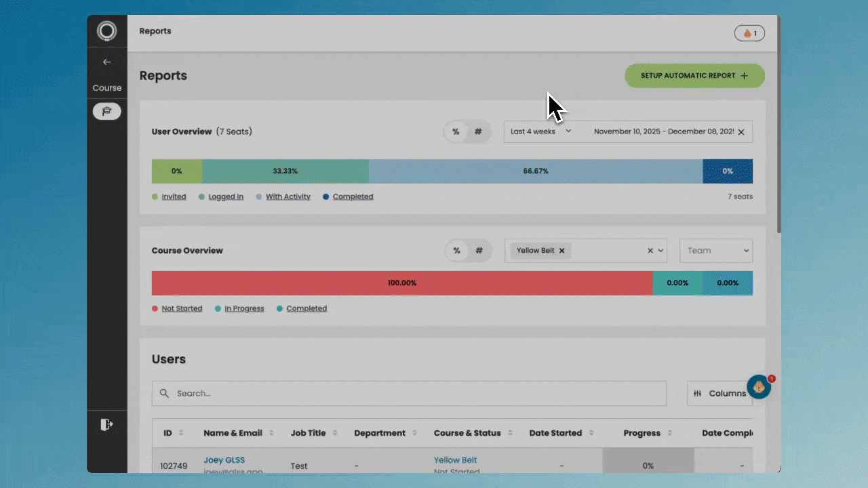This screenshot has height=488, width=868.
Task: Click the user Completed legend link
Action: coord(353,197)
